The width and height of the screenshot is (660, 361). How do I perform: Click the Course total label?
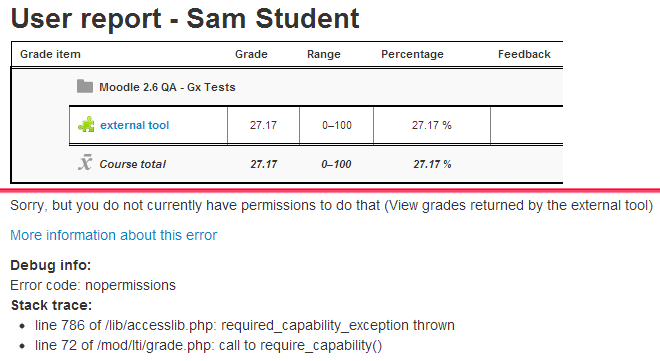pos(133,164)
